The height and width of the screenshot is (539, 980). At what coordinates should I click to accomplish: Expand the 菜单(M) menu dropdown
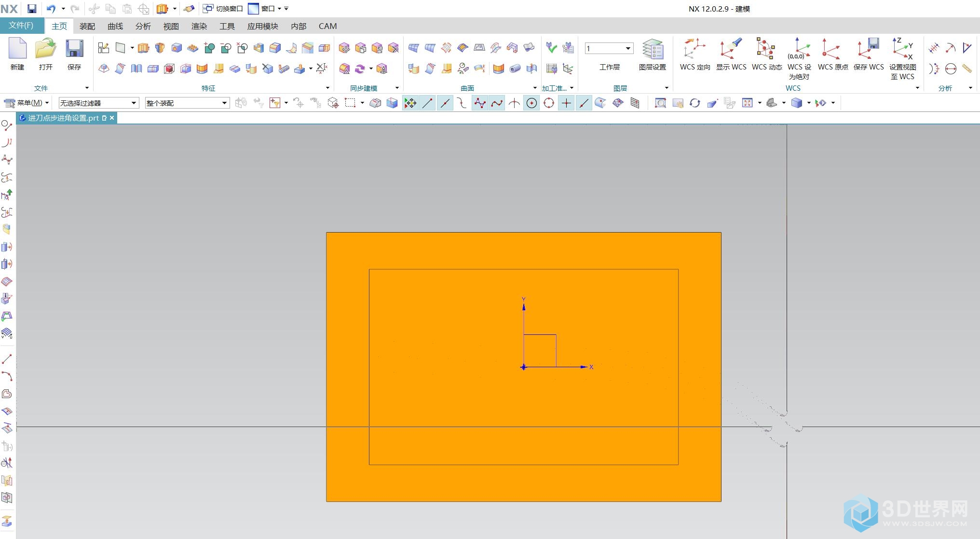[27, 103]
